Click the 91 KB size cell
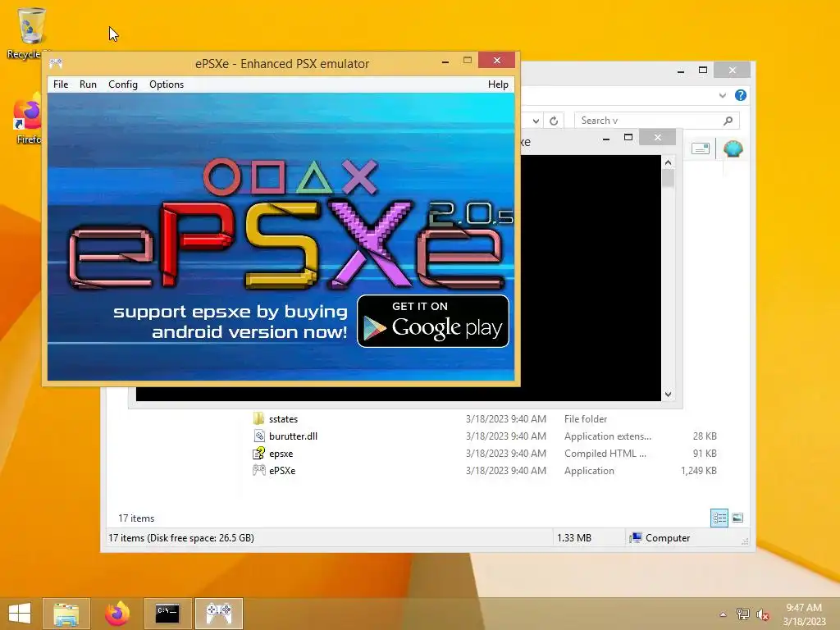The height and width of the screenshot is (630, 840). [x=705, y=453]
